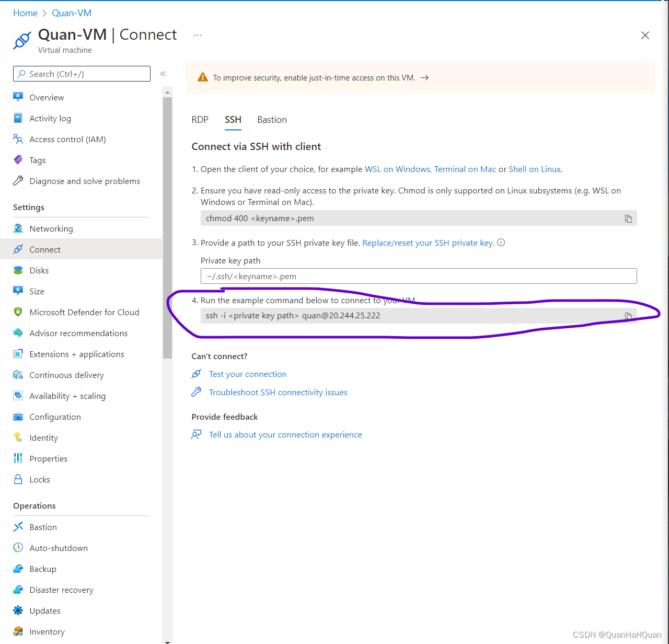This screenshot has height=644, width=669.
Task: Click the Backup cloud icon
Action: pyautogui.click(x=18, y=569)
